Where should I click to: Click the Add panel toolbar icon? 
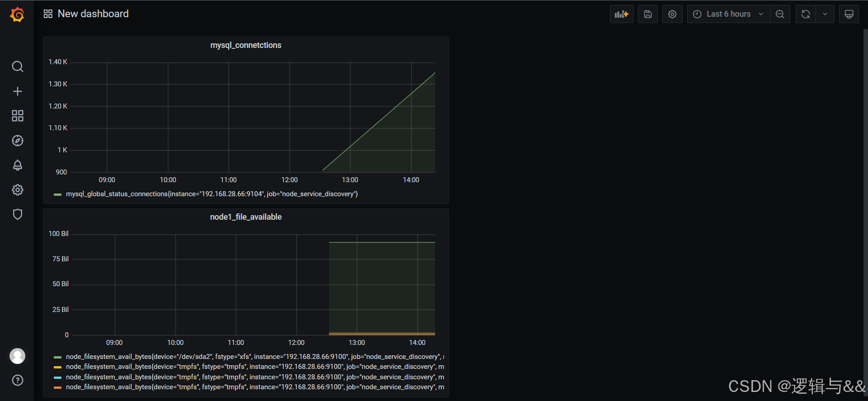point(622,14)
